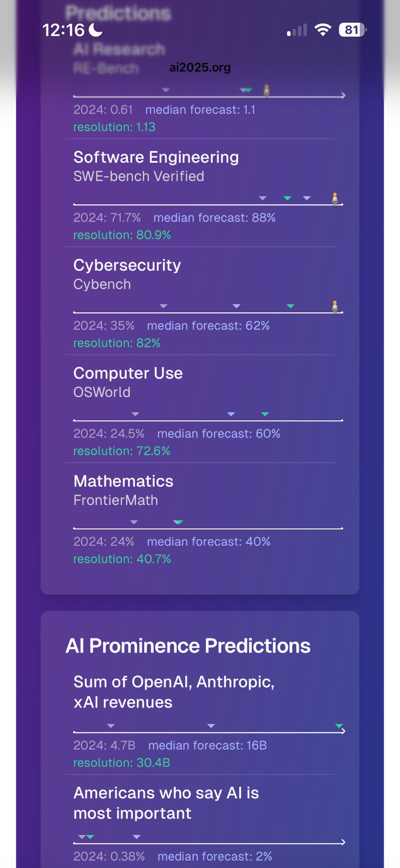Tap the human baseline icon on Cybench timeline
The height and width of the screenshot is (868, 400).
click(x=335, y=307)
